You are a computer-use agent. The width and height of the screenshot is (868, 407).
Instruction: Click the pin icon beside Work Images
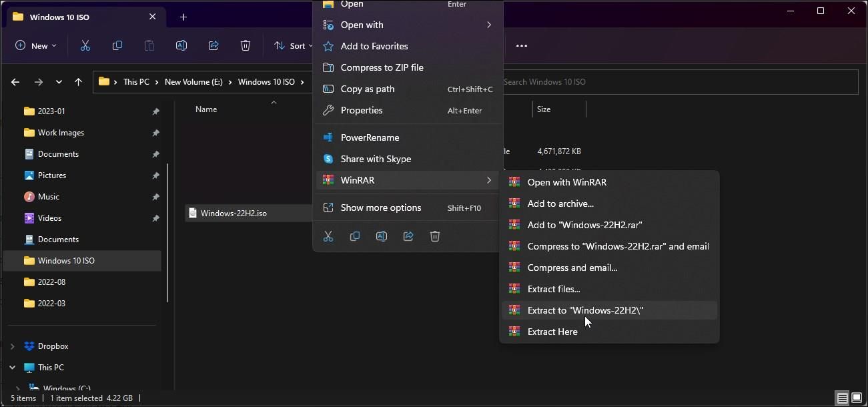point(155,133)
